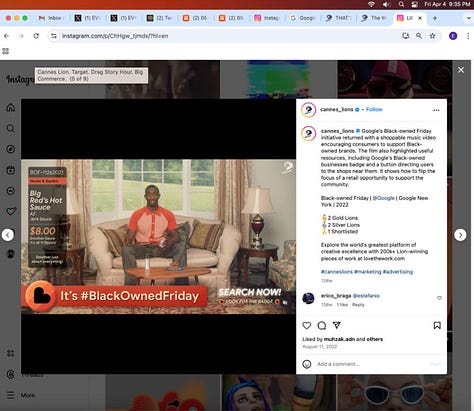Open Spotlight search in menu bar
474x411 pixels.
401,4
